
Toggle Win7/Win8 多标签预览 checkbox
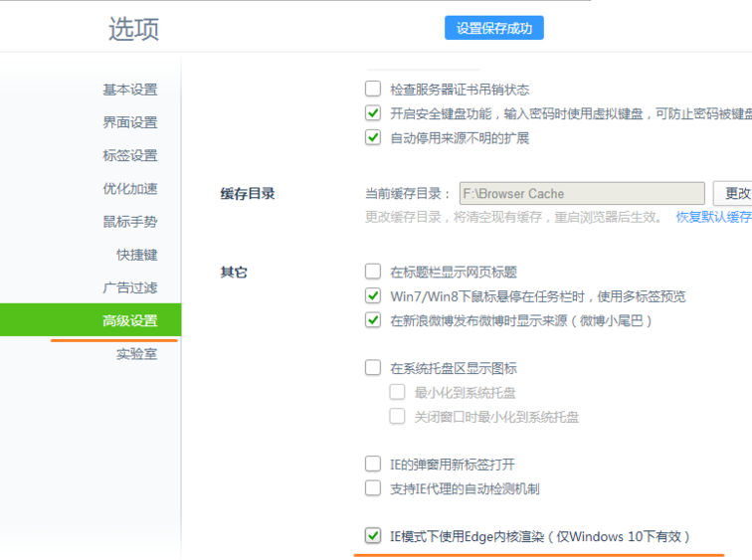pyautogui.click(x=373, y=295)
